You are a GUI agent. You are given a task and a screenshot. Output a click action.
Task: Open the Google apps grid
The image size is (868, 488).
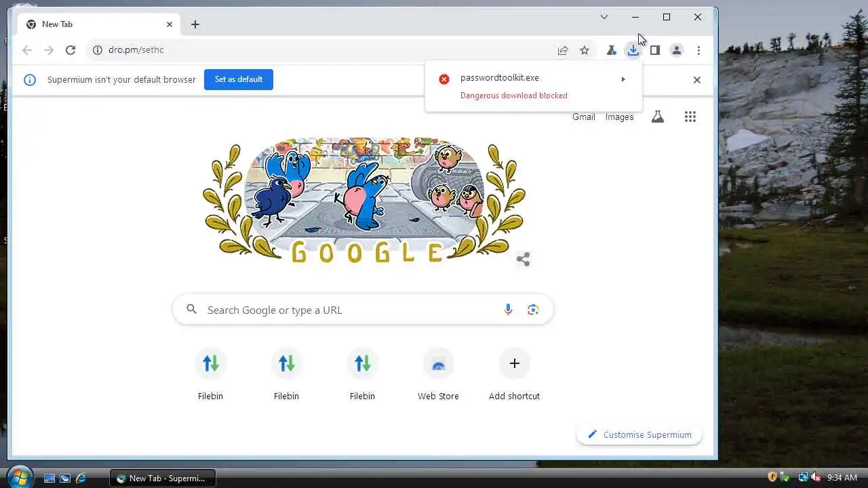click(x=690, y=117)
